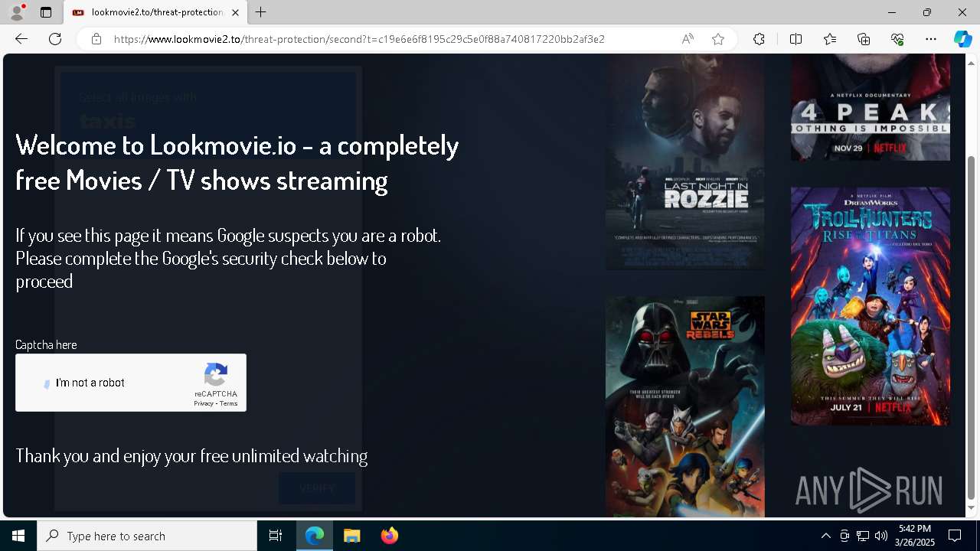
Task: Open the browser profile icon
Action: 17,12
